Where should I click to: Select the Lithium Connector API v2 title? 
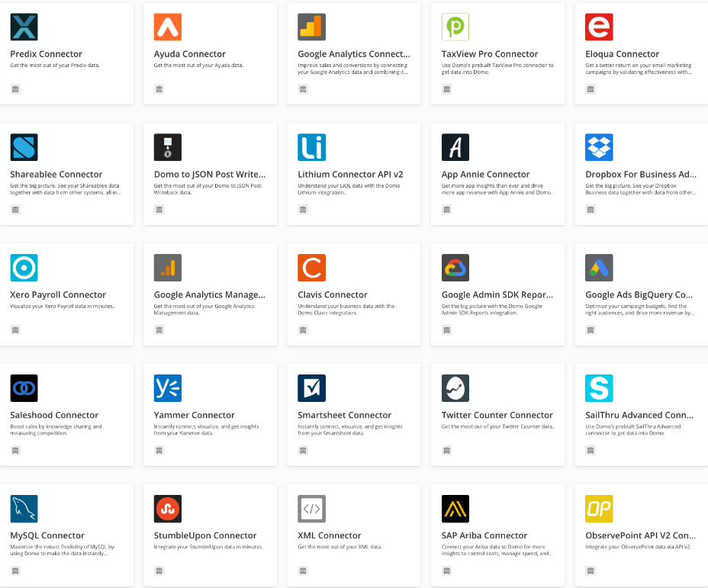click(350, 175)
